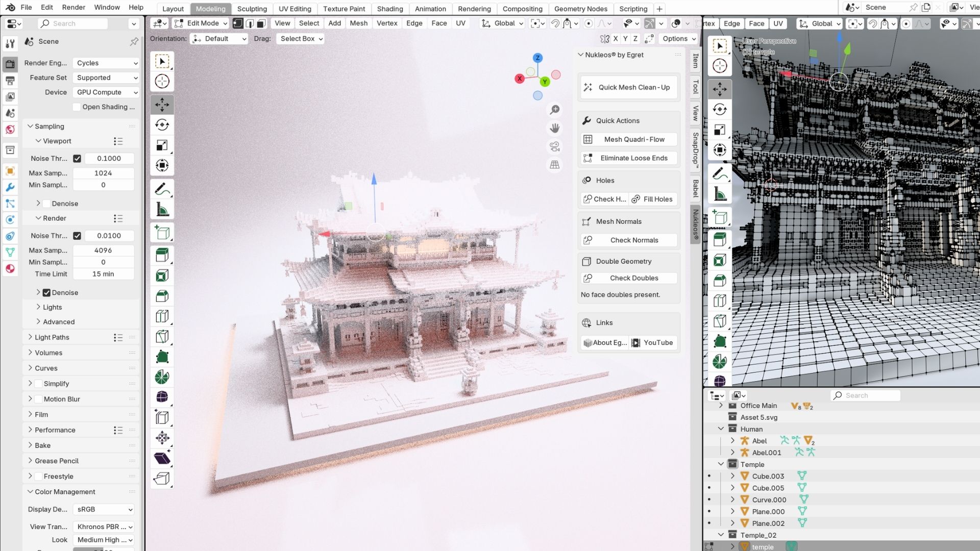Disable the Render Denoise checkbox

point(46,293)
